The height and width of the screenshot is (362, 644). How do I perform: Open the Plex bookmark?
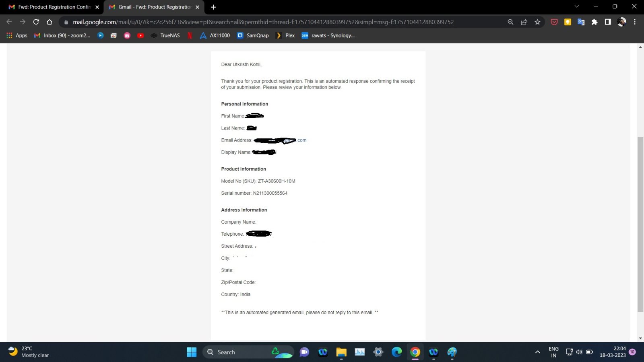click(x=285, y=35)
